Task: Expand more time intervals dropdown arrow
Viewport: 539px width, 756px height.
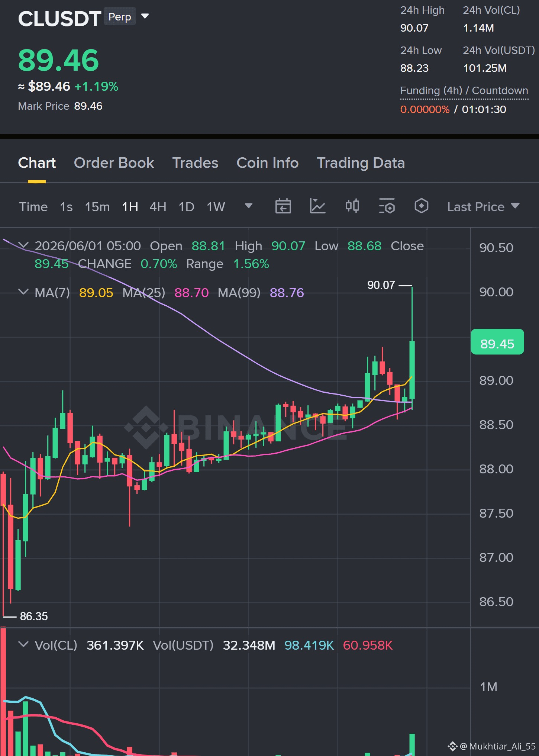Action: click(249, 206)
